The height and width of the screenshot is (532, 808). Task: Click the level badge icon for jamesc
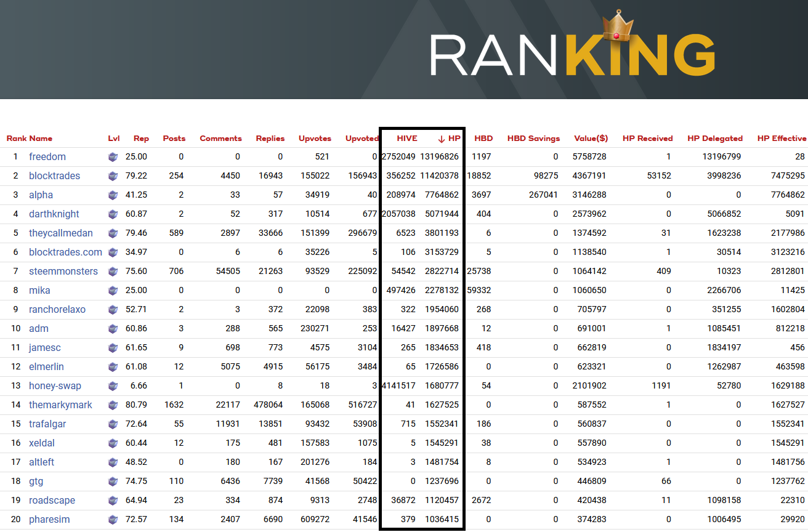tap(113, 348)
